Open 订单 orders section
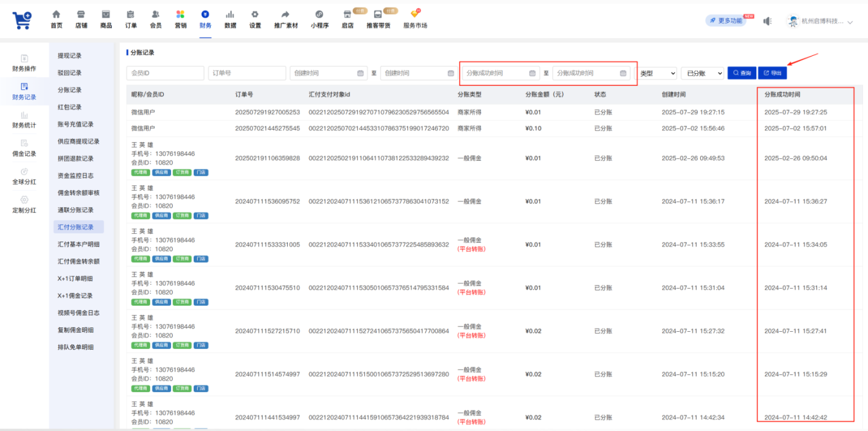This screenshot has width=868, height=431. 131,20
